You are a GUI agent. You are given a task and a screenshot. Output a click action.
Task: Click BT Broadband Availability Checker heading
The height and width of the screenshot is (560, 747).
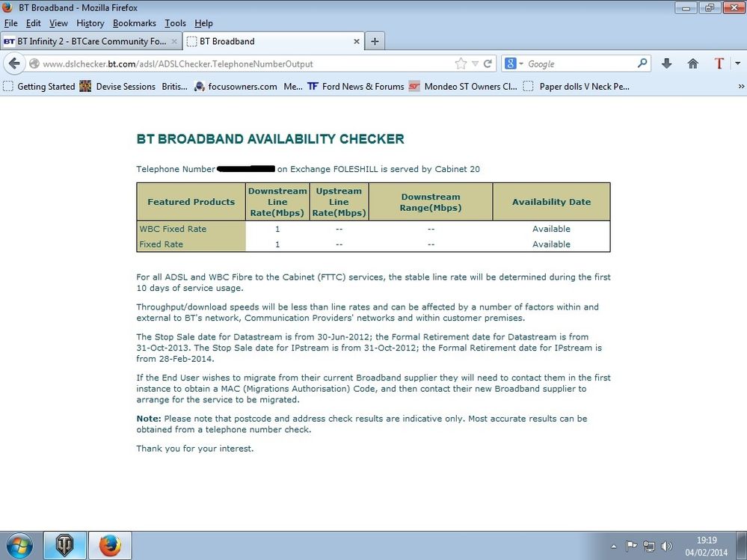pyautogui.click(x=270, y=138)
